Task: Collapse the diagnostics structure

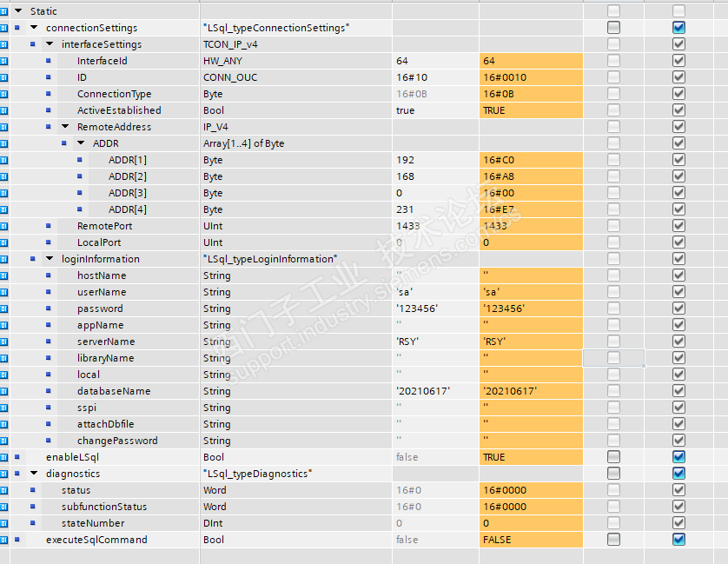Action: point(34,474)
